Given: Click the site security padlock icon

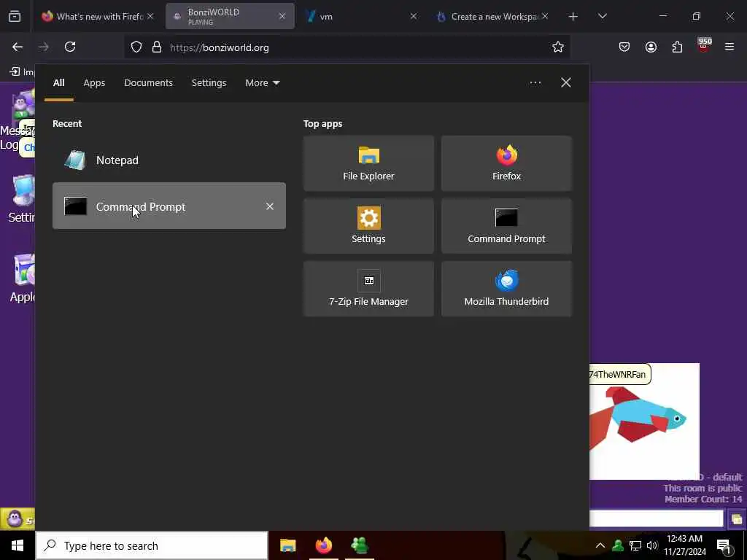Looking at the screenshot, I should click(x=157, y=47).
